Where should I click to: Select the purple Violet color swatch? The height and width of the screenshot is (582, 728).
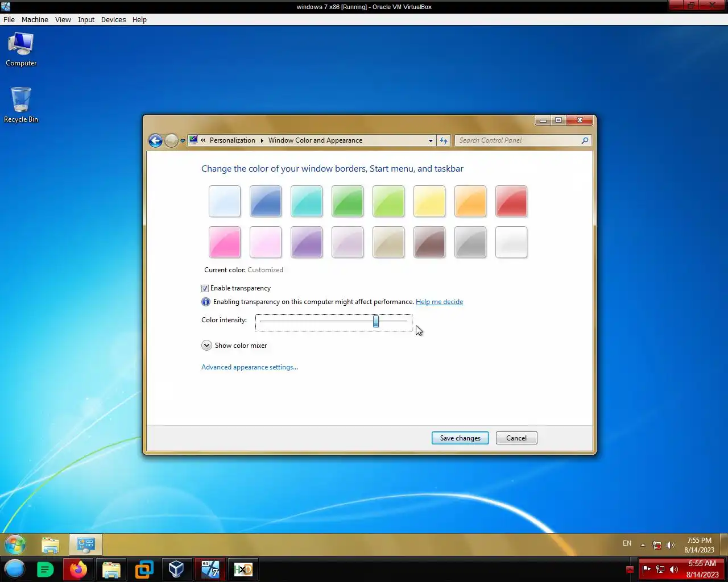click(x=307, y=242)
